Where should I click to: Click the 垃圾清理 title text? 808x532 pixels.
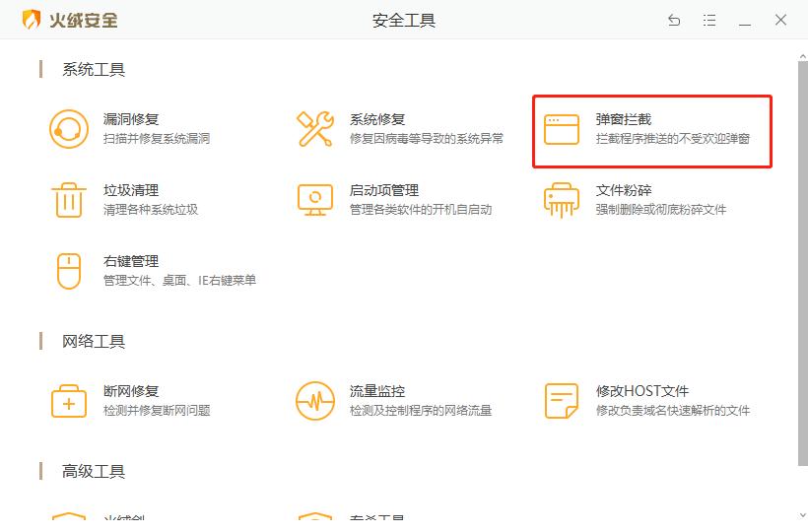[131, 190]
